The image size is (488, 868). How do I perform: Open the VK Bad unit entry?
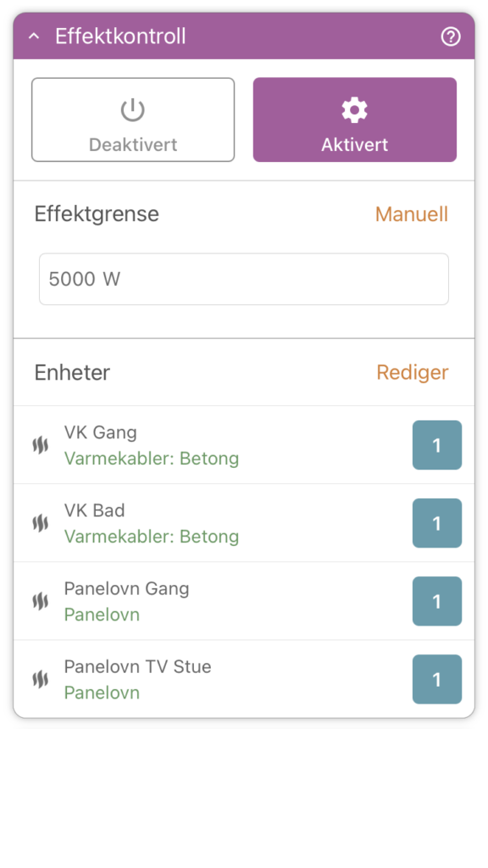click(244, 523)
